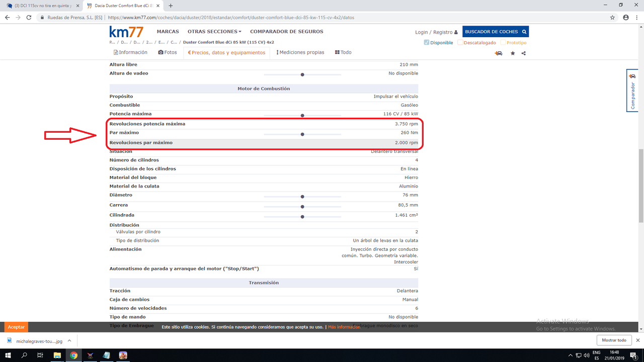Click the Diámetro slider marker

click(x=302, y=197)
